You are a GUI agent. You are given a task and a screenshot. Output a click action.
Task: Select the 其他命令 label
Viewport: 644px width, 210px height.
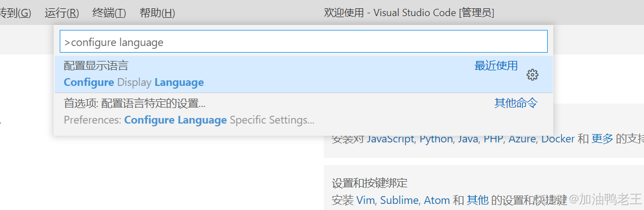coord(516,103)
